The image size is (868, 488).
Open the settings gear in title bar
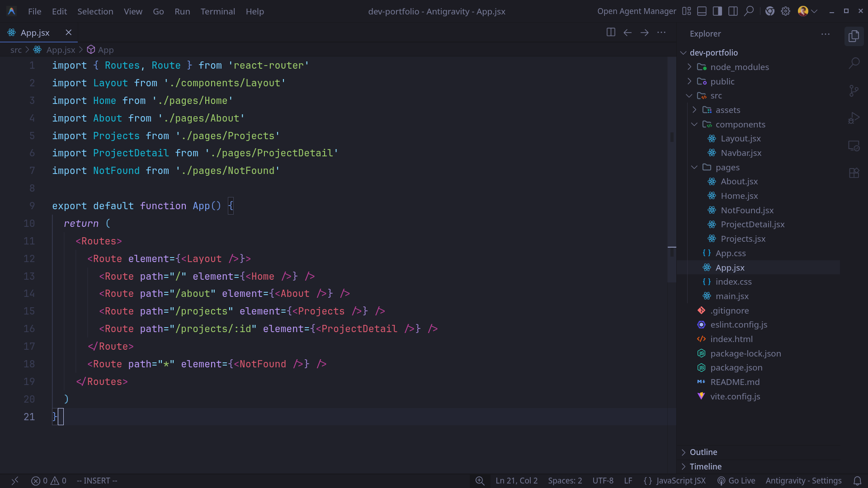click(x=786, y=11)
